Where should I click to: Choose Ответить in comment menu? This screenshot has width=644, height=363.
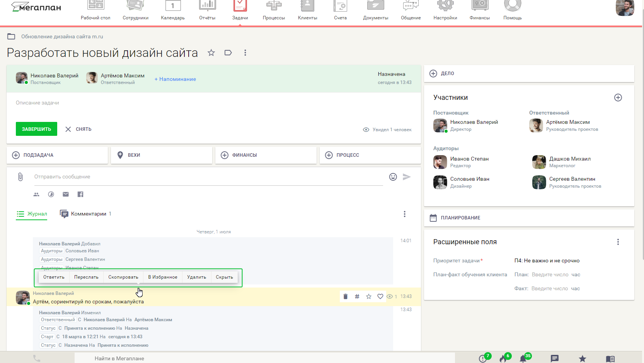point(54,277)
